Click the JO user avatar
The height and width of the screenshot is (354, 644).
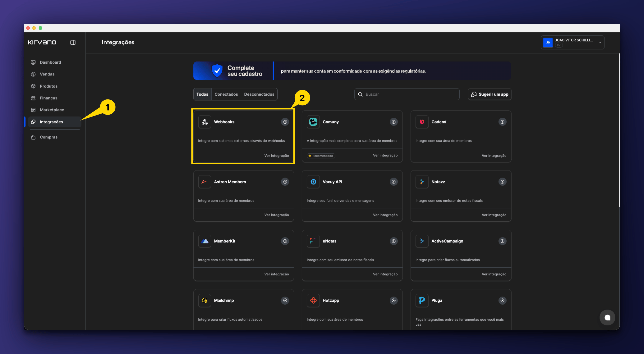click(548, 42)
